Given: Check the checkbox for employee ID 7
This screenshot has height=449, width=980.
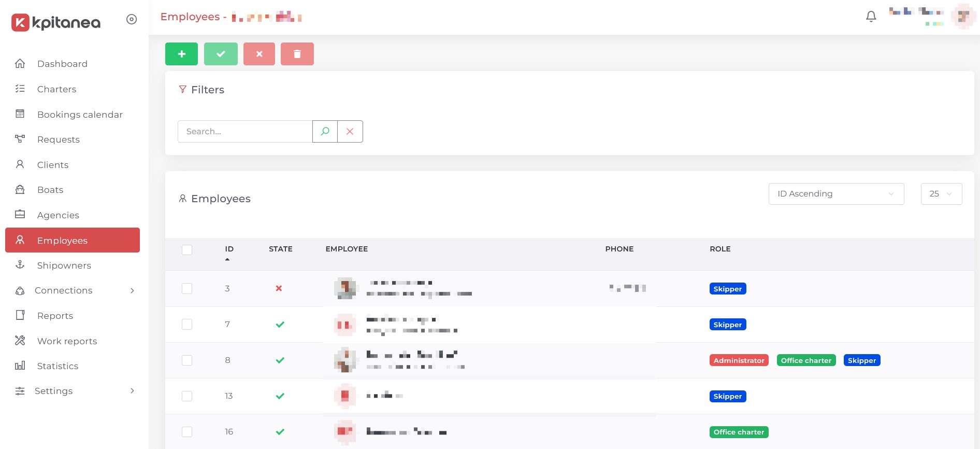Looking at the screenshot, I should 187,324.
